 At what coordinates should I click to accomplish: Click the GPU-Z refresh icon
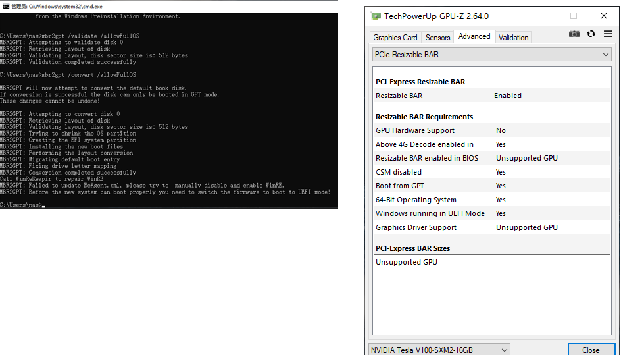click(591, 34)
